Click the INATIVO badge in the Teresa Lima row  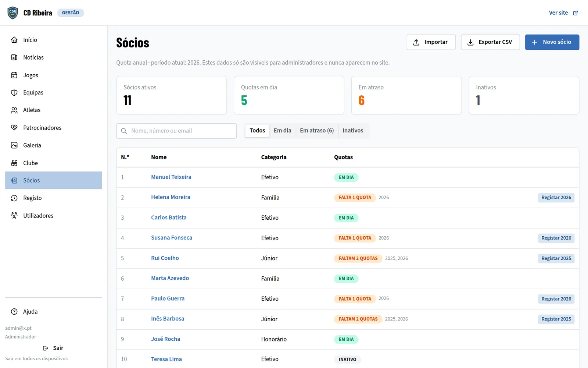pyautogui.click(x=347, y=360)
